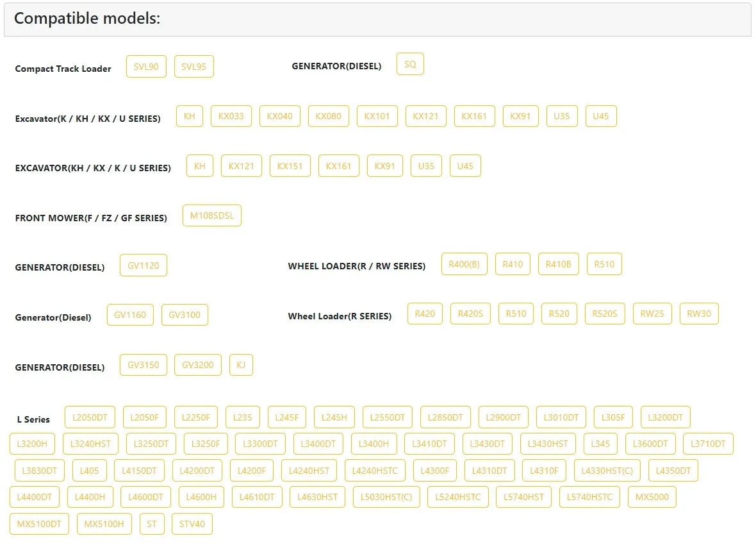
Task: Choose the L3430HST model tag
Action: pyautogui.click(x=548, y=444)
